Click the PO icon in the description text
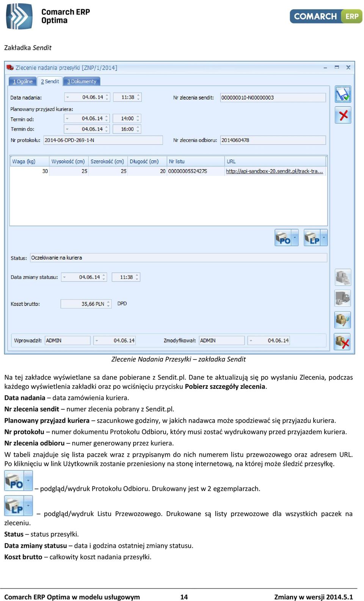The height and width of the screenshot is (601, 364). pyautogui.click(x=14, y=481)
